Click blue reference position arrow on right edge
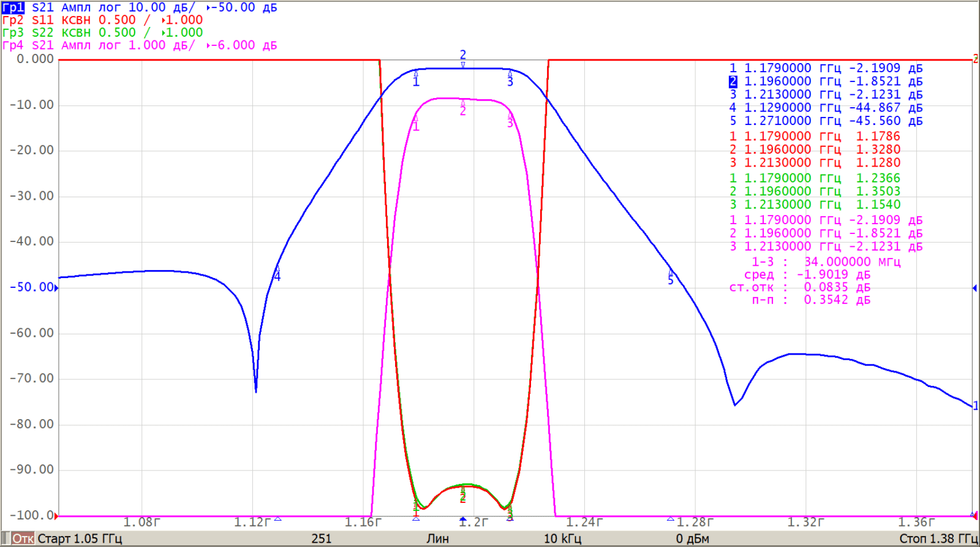Viewport: 980px width, 547px height. pyautogui.click(x=974, y=288)
